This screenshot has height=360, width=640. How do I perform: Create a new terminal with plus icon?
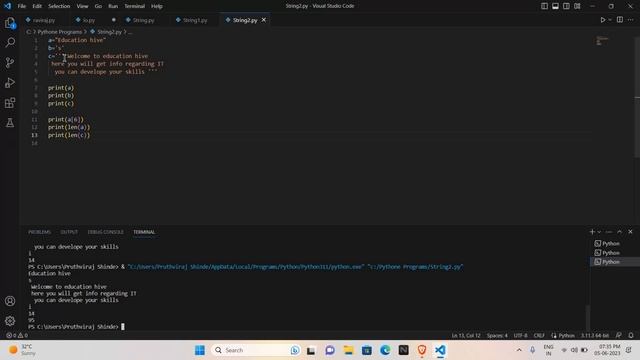pyautogui.click(x=592, y=232)
